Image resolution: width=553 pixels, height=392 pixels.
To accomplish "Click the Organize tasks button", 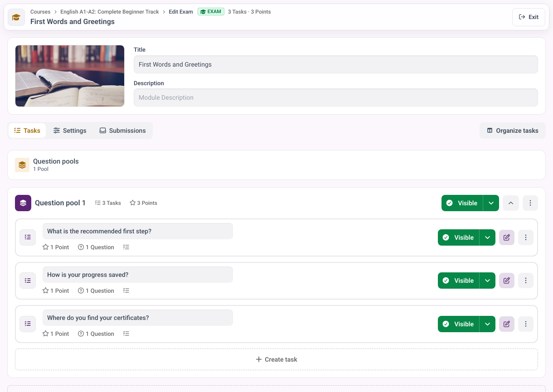I will tap(513, 131).
